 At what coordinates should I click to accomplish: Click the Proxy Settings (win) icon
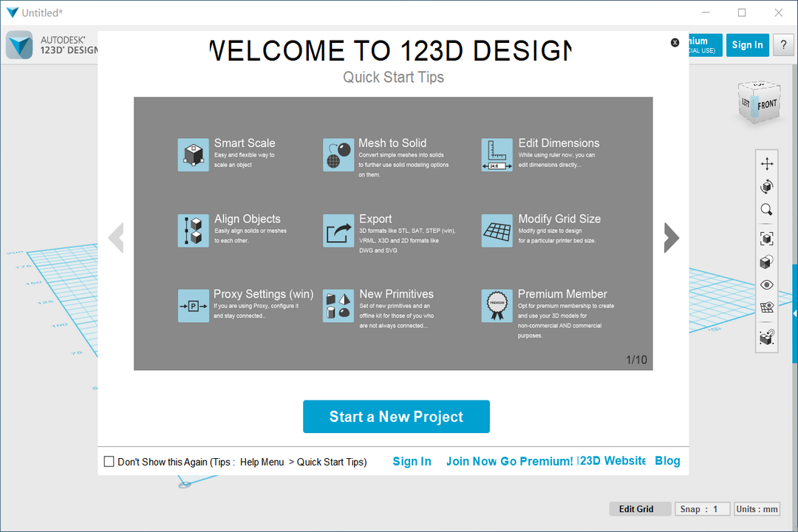pos(193,305)
